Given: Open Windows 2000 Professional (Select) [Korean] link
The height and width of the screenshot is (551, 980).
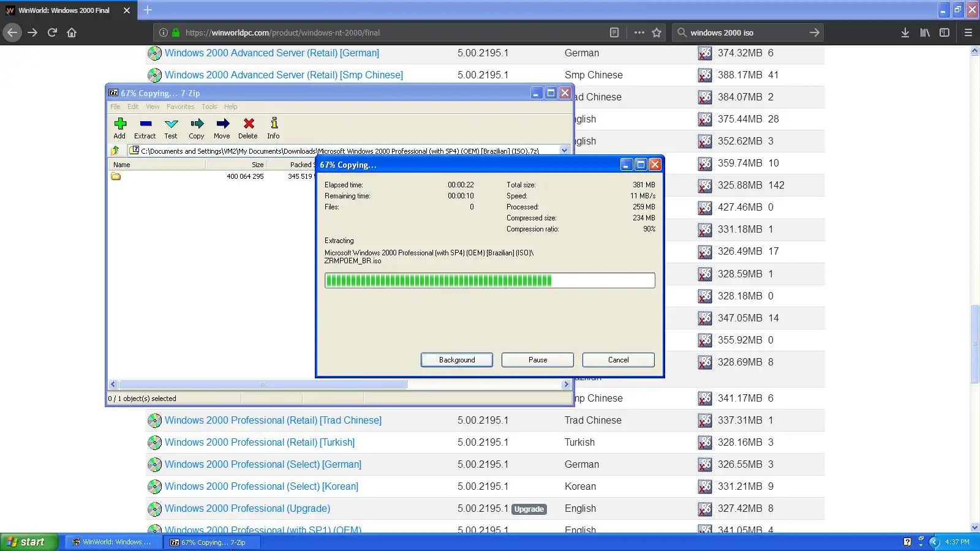Looking at the screenshot, I should pos(262,487).
